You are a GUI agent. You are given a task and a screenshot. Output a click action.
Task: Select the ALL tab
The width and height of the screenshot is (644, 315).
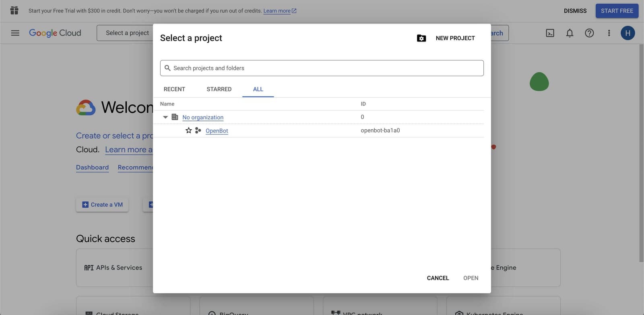[258, 89]
